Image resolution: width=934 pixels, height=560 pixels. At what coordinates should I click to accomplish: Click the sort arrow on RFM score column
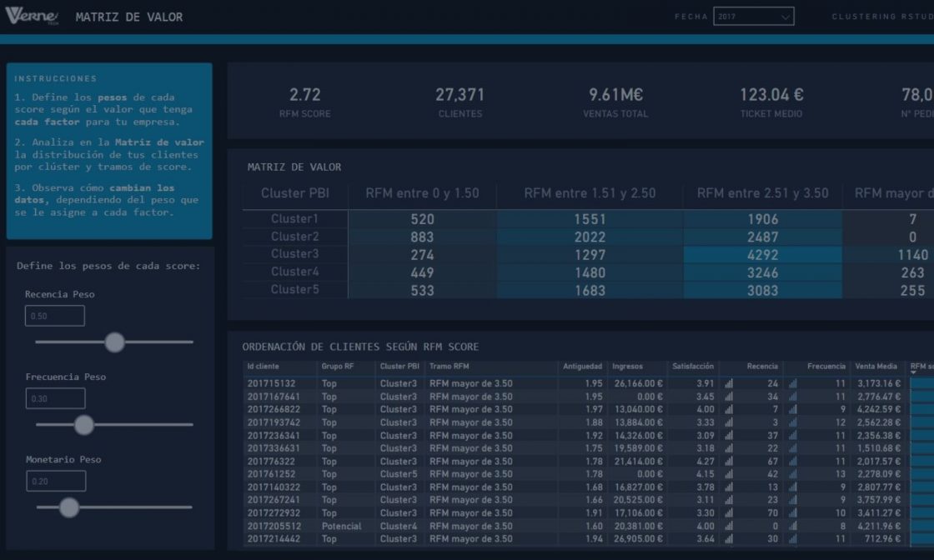pos(914,375)
